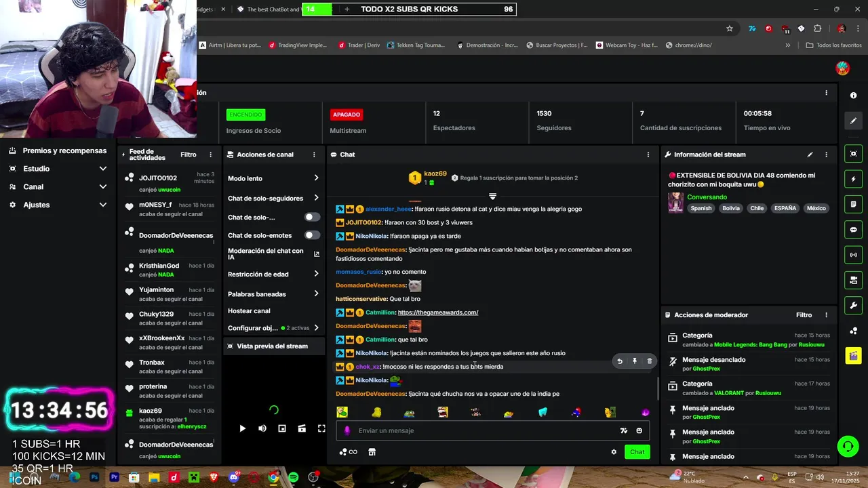Open the green support headset button
The image size is (868, 488).
[848, 446]
